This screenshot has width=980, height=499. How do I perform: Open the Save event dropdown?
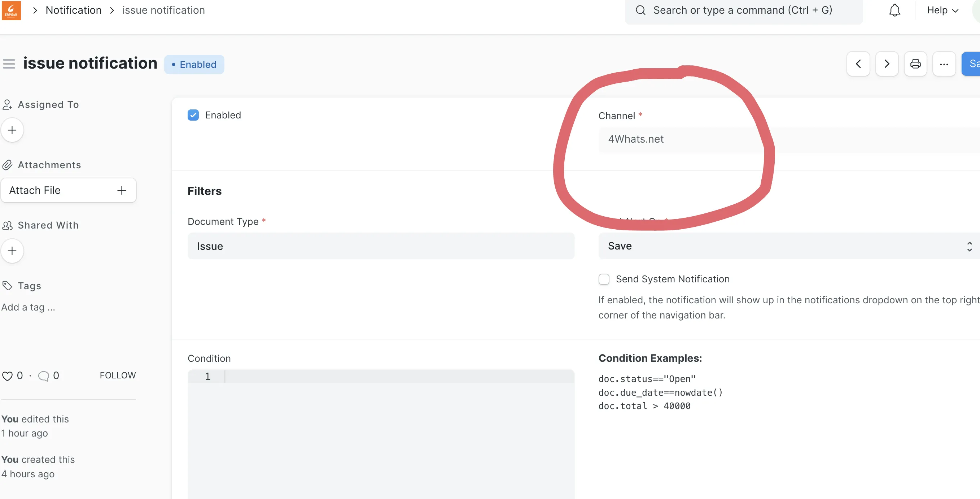[x=789, y=246]
